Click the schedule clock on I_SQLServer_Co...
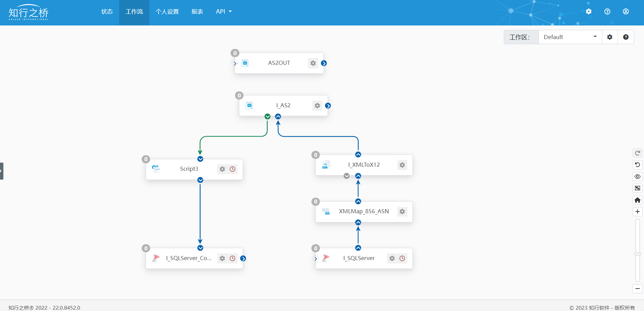644x311 pixels. pyautogui.click(x=233, y=258)
